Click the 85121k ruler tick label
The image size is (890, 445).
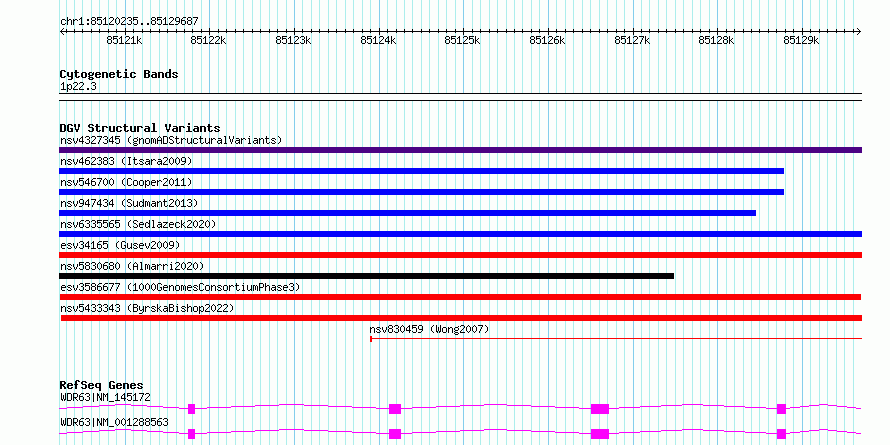coord(124,40)
